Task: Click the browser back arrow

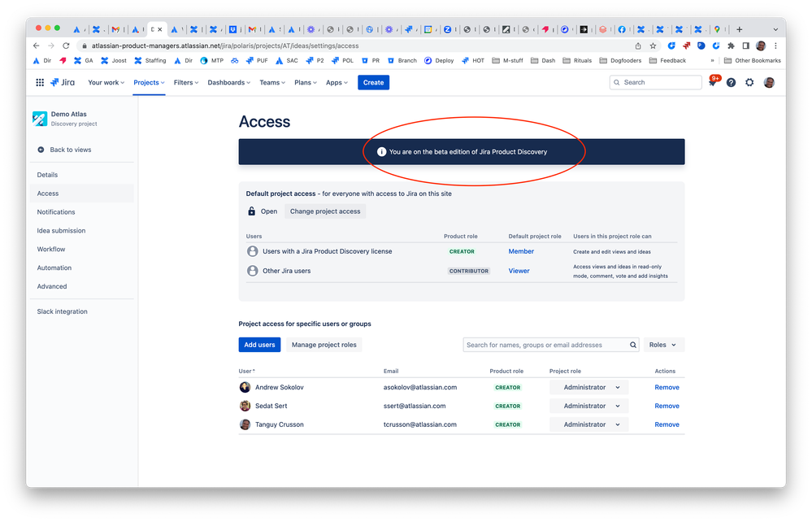Action: (37, 46)
